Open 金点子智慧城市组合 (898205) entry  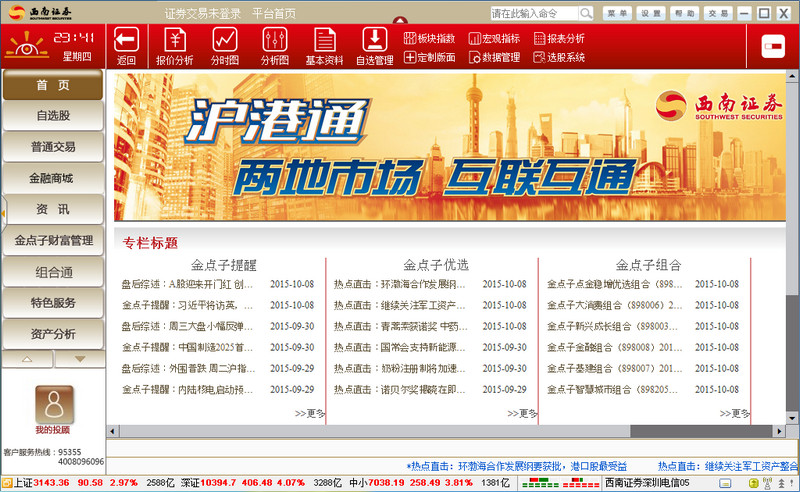click(612, 389)
